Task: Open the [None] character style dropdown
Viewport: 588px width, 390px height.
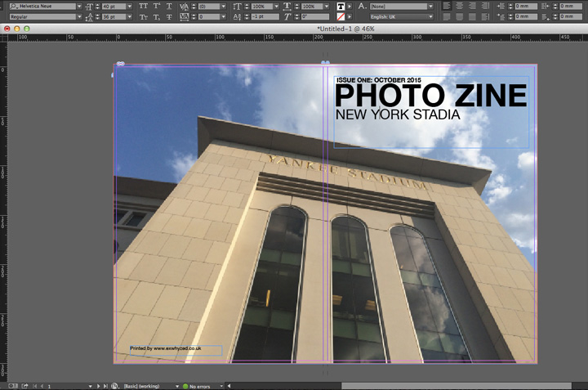Action: click(431, 7)
